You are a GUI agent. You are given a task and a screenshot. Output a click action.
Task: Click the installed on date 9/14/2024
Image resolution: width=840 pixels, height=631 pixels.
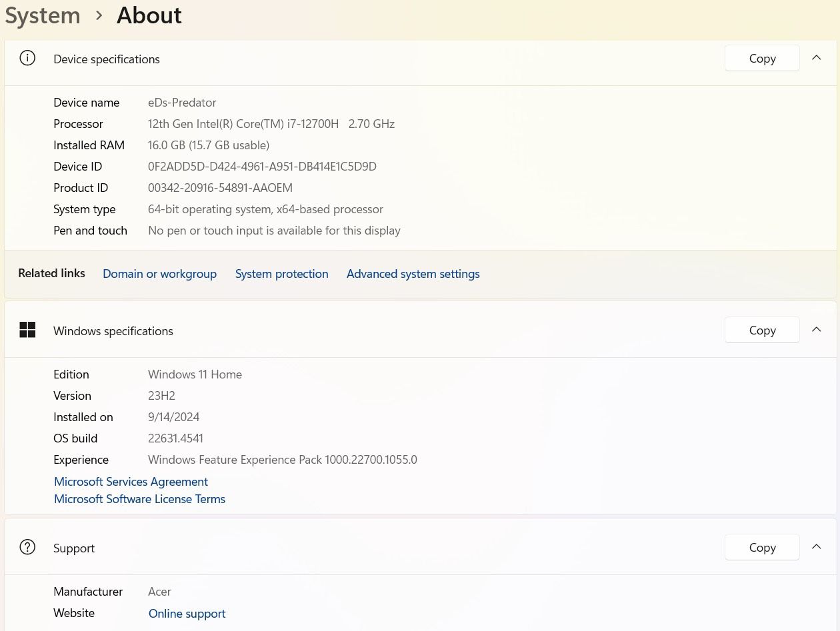point(173,417)
